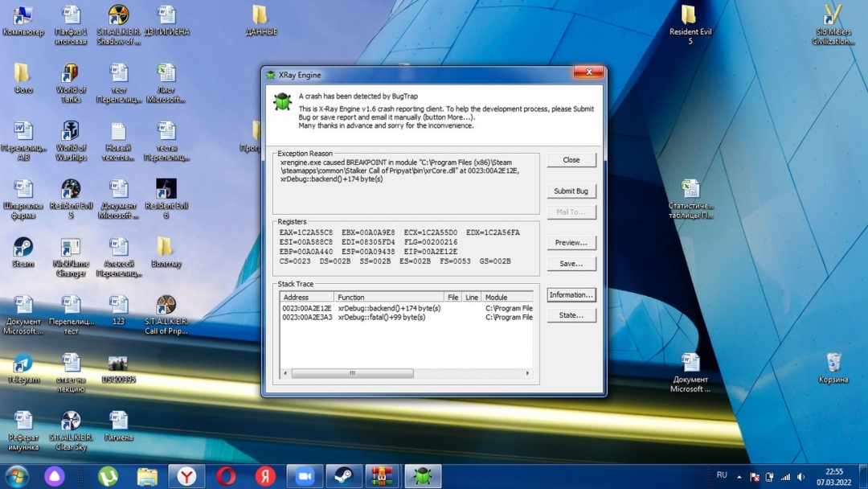Select S.T.A.L.K.E.R. Clear Sky shortcut
Image resolution: width=868 pixels, height=489 pixels.
71,431
